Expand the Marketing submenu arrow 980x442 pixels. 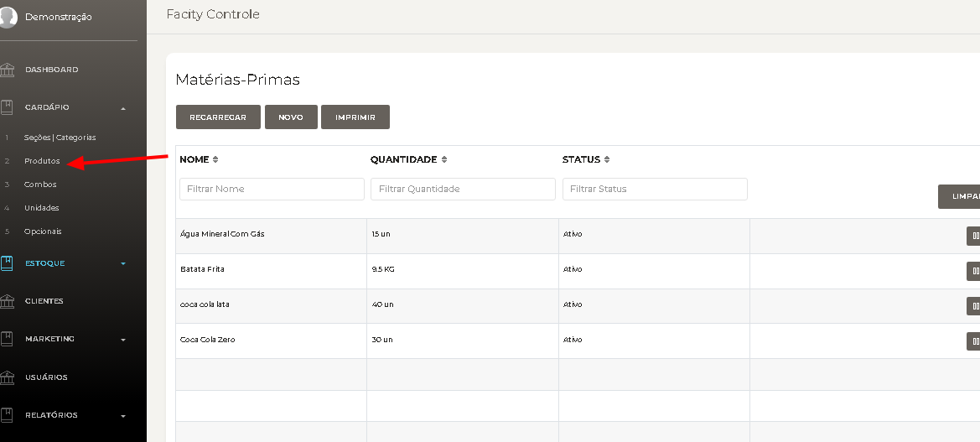123,340
